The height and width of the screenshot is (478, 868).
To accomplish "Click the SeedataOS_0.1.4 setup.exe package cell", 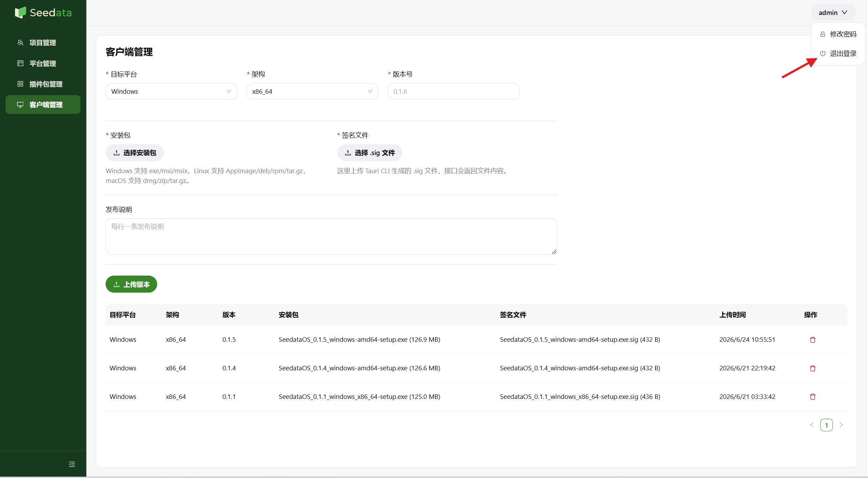I will 359,368.
